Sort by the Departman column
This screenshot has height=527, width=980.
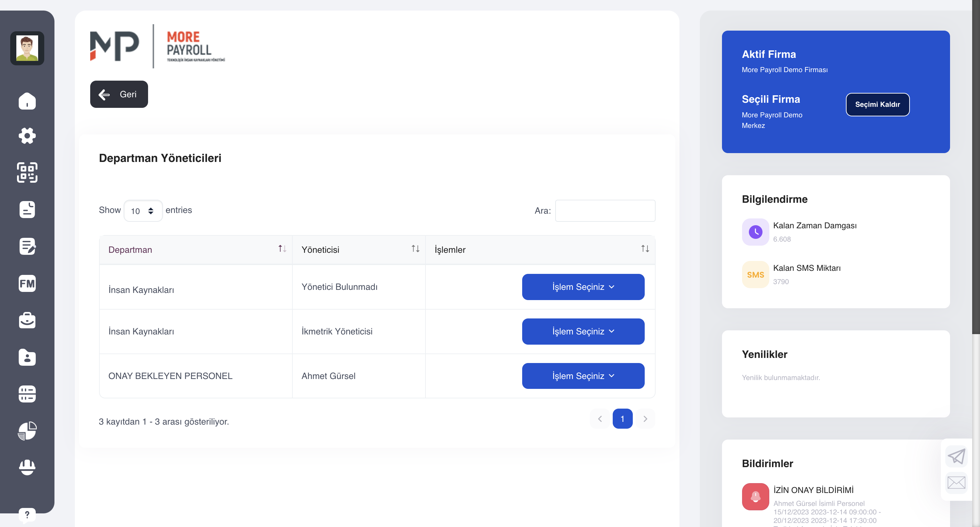[x=195, y=249]
